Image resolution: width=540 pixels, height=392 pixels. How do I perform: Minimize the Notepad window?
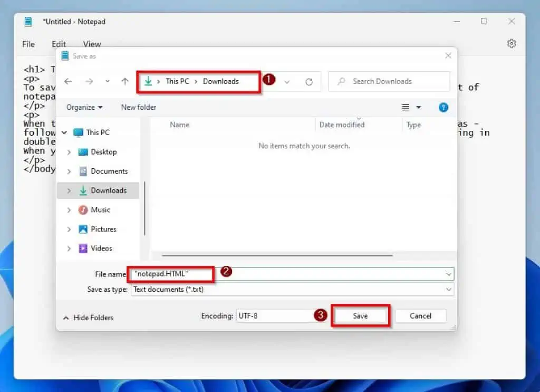tap(457, 21)
